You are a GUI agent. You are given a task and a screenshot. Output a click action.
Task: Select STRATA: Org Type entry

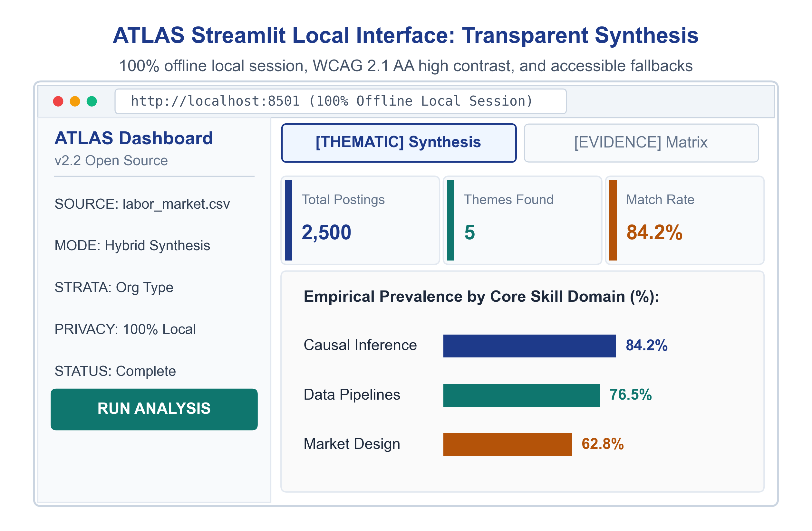(x=114, y=288)
